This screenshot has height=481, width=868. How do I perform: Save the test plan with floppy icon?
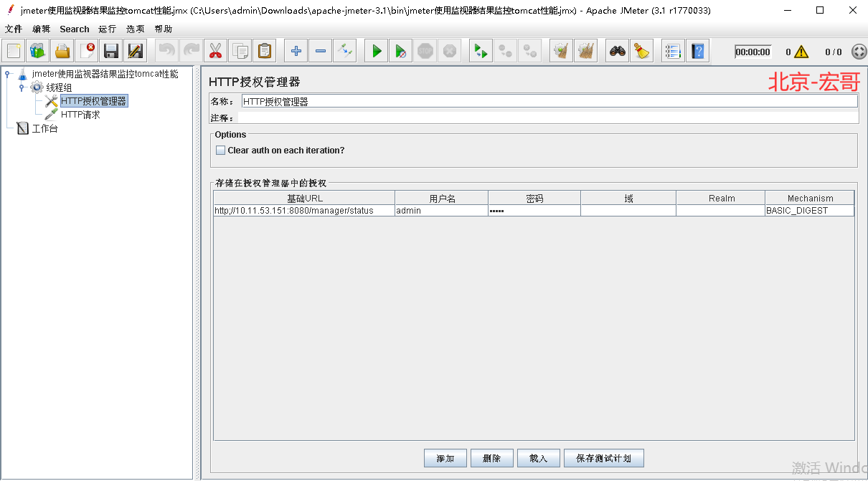pos(110,51)
